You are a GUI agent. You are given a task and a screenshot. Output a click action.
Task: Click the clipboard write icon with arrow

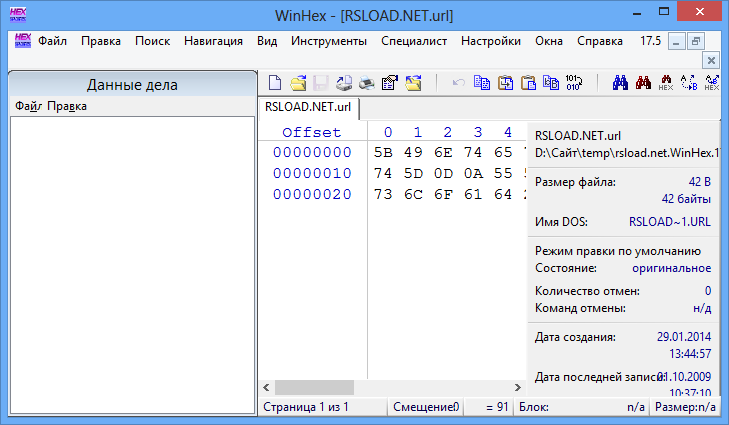pyautogui.click(x=505, y=83)
